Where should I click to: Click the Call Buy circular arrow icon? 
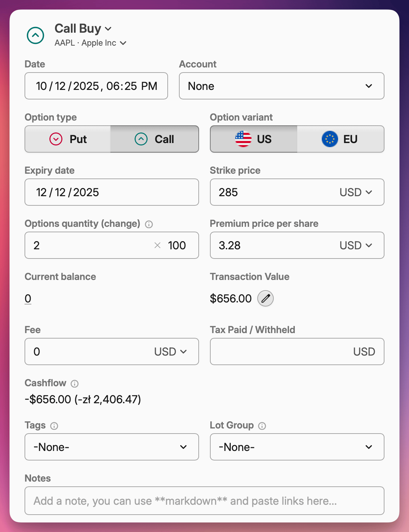point(35,35)
